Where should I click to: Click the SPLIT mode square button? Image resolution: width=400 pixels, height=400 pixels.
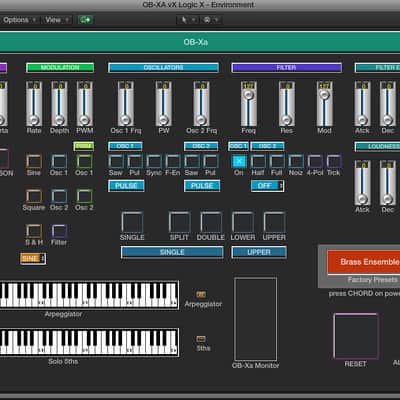(180, 222)
